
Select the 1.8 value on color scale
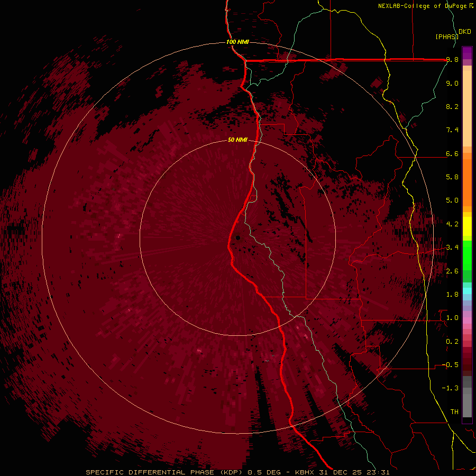click(x=452, y=295)
